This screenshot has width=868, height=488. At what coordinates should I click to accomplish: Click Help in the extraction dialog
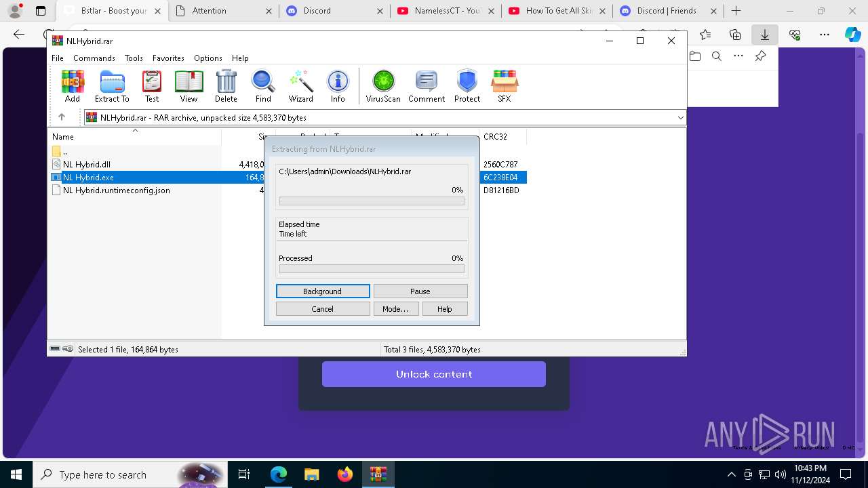[x=445, y=309]
